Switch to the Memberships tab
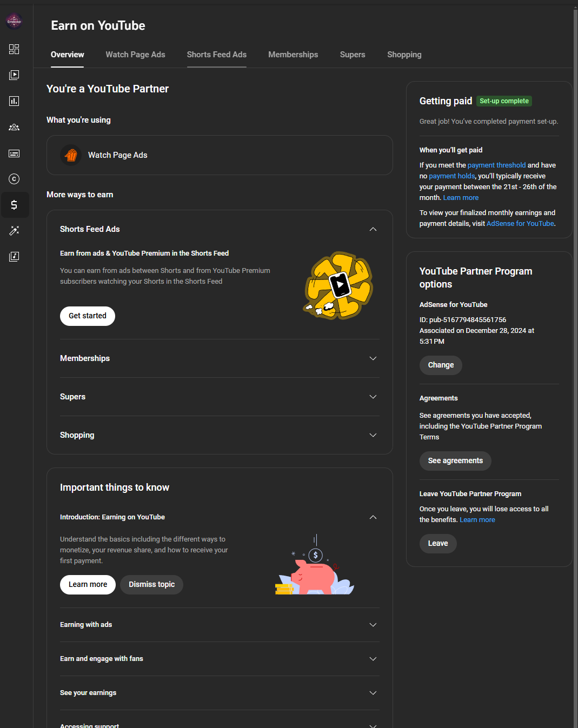The image size is (578, 728). pyautogui.click(x=293, y=55)
